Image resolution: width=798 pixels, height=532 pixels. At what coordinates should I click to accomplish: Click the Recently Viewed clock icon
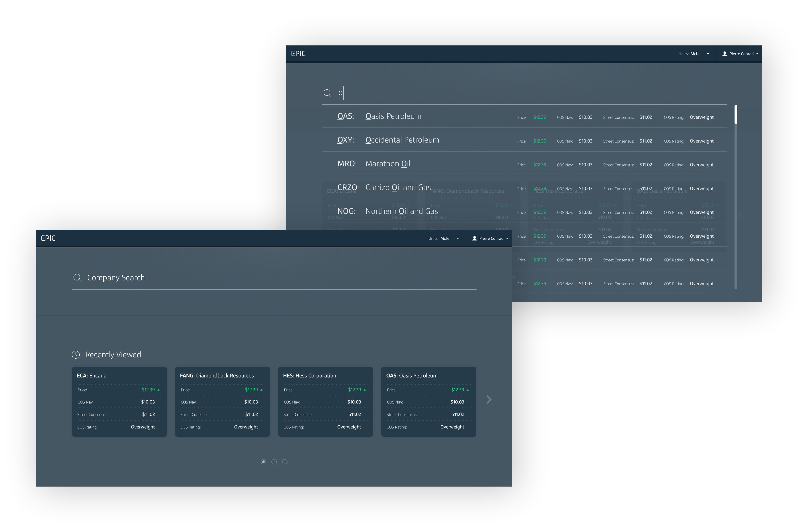[x=76, y=354]
